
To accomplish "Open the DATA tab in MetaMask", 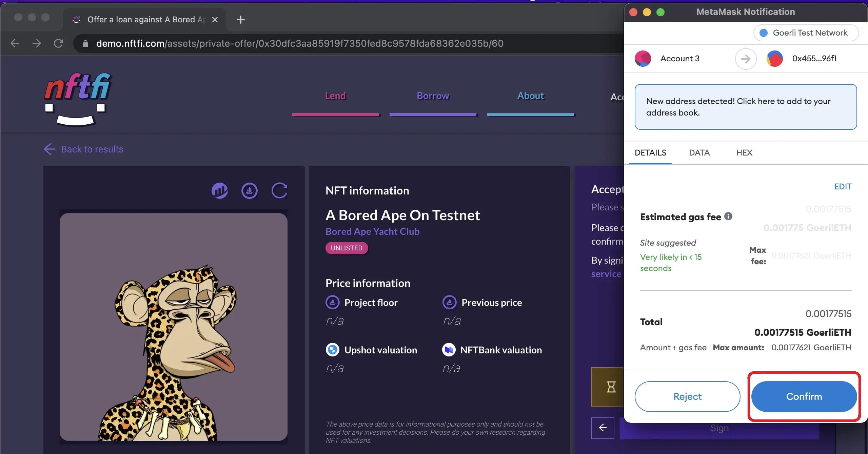I will pyautogui.click(x=699, y=153).
